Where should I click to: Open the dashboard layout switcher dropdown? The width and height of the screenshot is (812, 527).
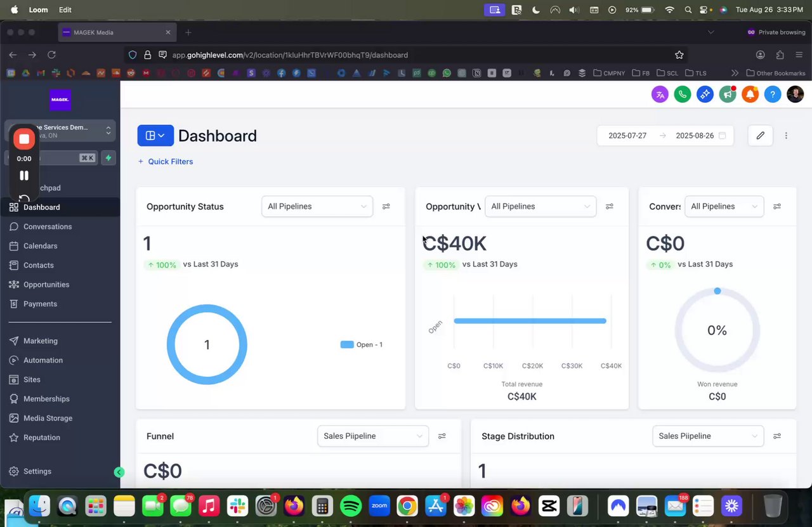[155, 135]
